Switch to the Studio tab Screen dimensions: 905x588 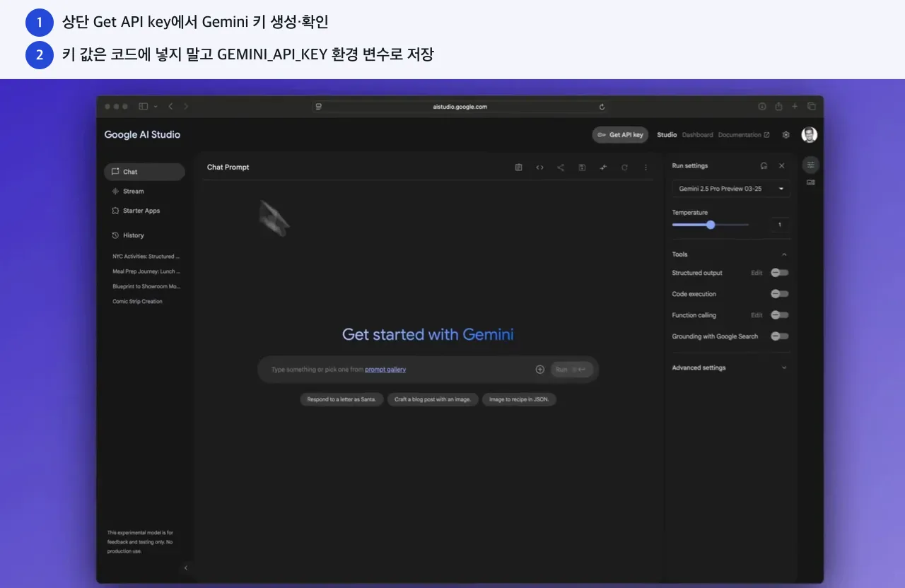(667, 135)
